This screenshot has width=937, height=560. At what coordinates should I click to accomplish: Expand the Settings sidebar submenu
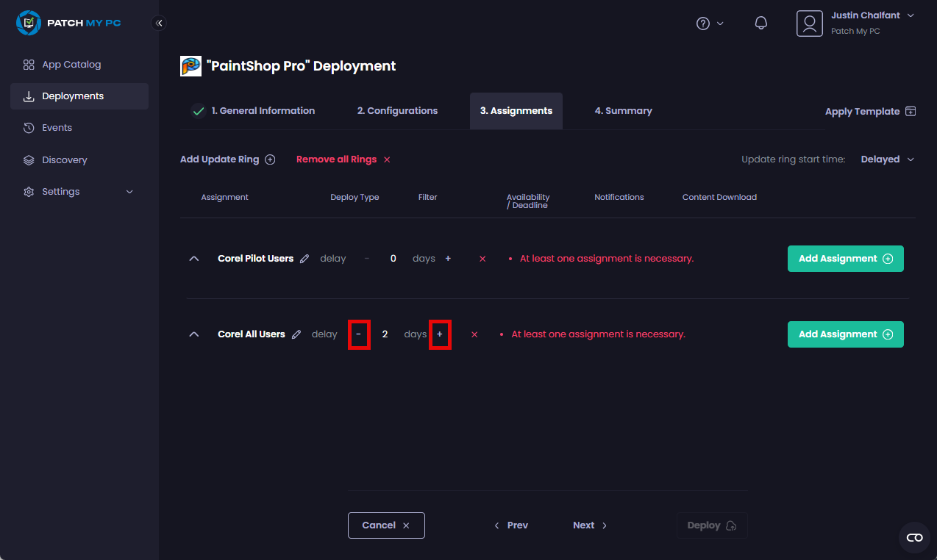[129, 191]
